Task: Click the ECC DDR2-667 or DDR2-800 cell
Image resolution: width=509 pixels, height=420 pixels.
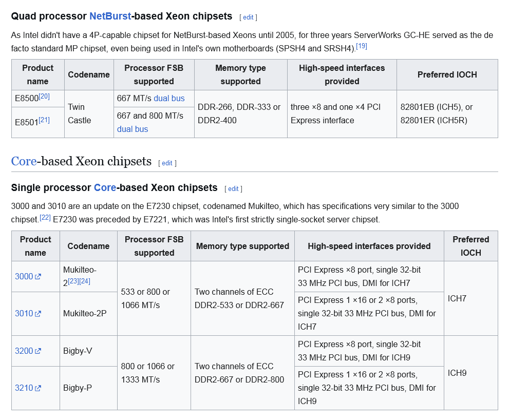Action: [x=242, y=373]
